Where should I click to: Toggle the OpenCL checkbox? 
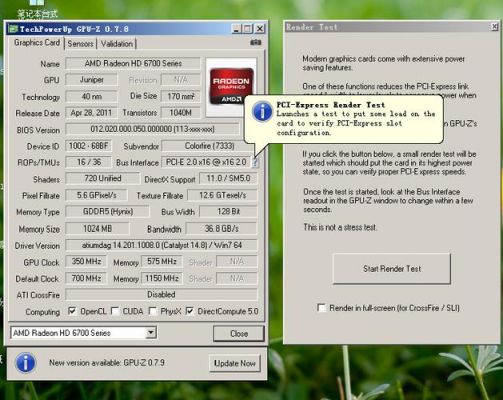point(72,311)
